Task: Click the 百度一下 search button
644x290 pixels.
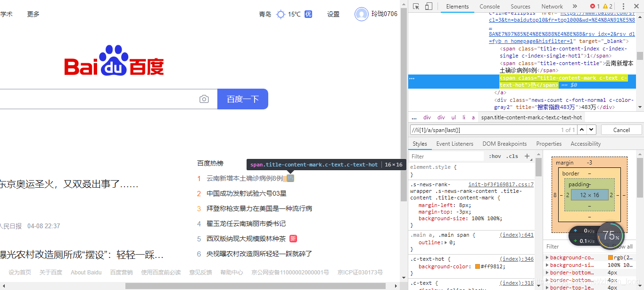Action: point(242,99)
